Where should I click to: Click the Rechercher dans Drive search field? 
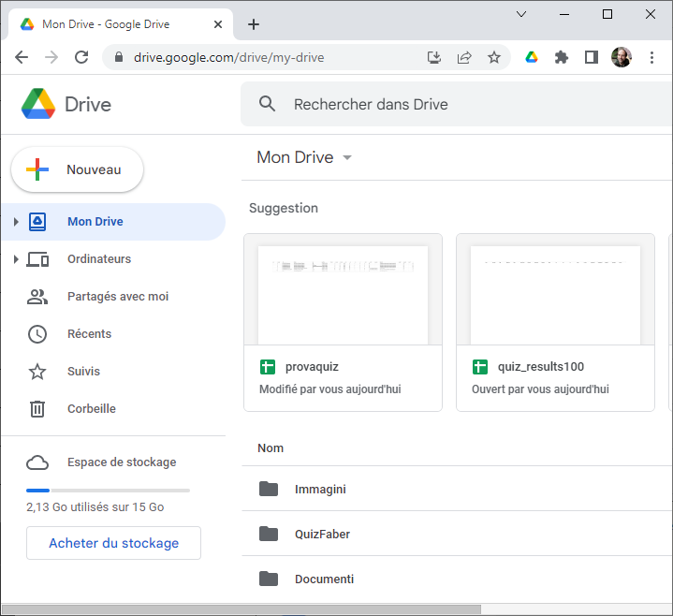[x=449, y=104]
